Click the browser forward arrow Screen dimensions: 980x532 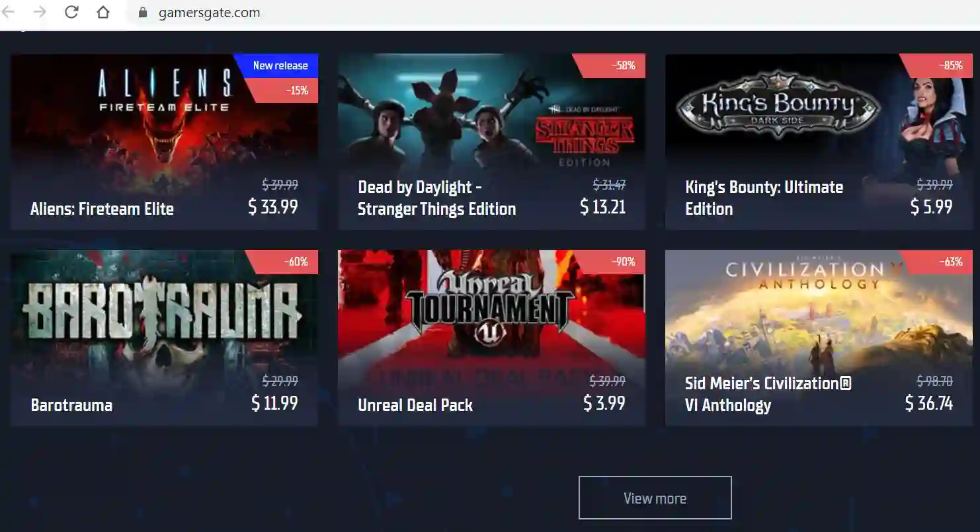[x=40, y=12]
